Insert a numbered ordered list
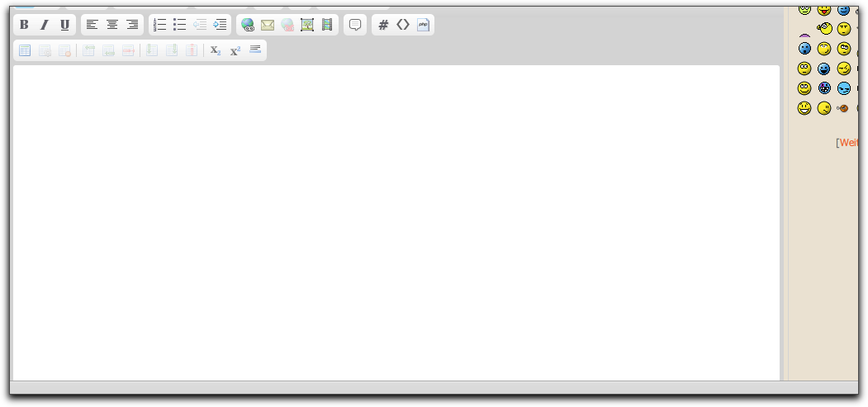This screenshot has width=868, height=407. coord(159,25)
